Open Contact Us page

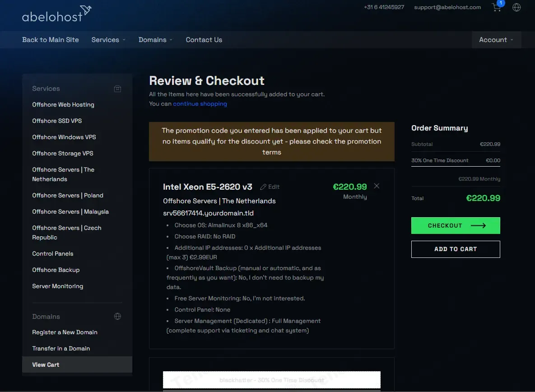(x=204, y=40)
